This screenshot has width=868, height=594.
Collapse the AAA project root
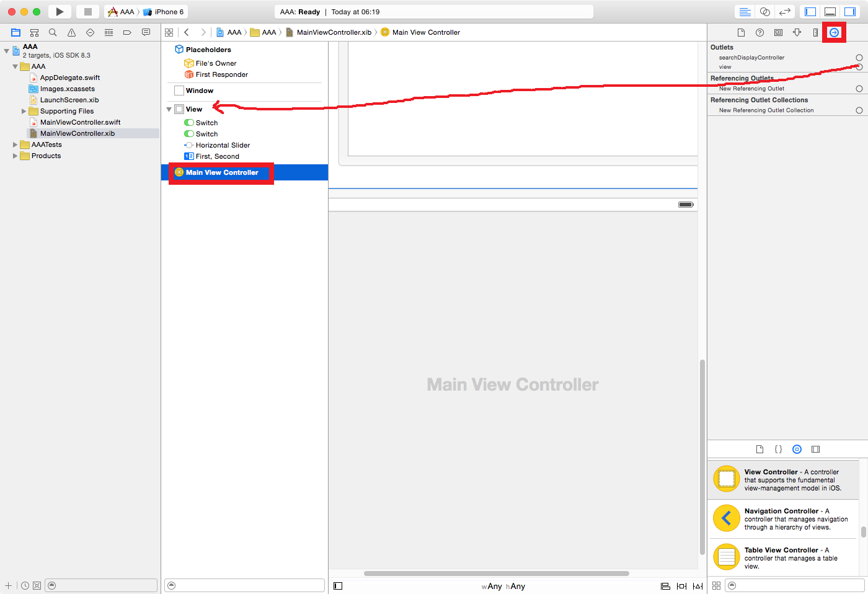(x=6, y=50)
